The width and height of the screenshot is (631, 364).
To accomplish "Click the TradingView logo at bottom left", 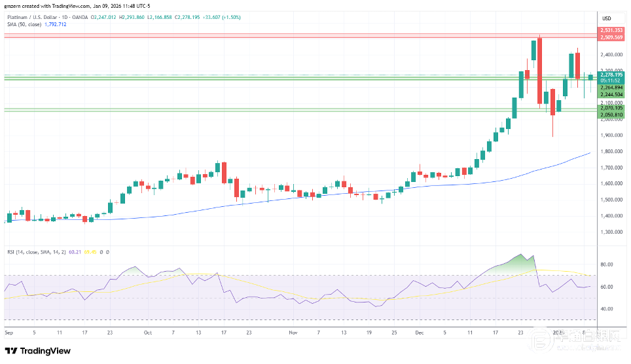I will pyautogui.click(x=38, y=350).
